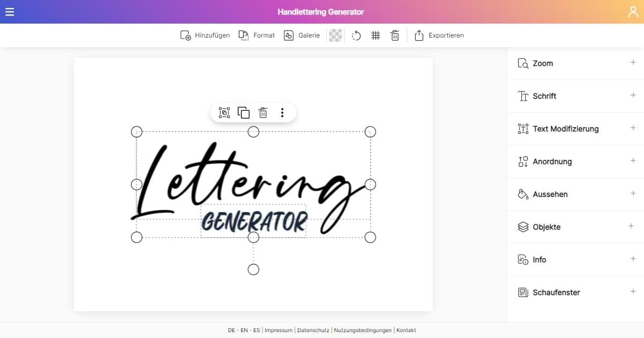Select the Text Modifizierung panel title
The height and width of the screenshot is (338, 644).
[566, 129]
